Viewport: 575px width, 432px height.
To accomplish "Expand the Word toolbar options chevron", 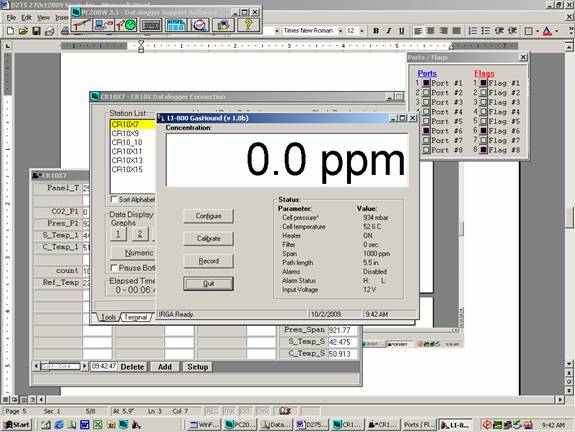I will [571, 31].
